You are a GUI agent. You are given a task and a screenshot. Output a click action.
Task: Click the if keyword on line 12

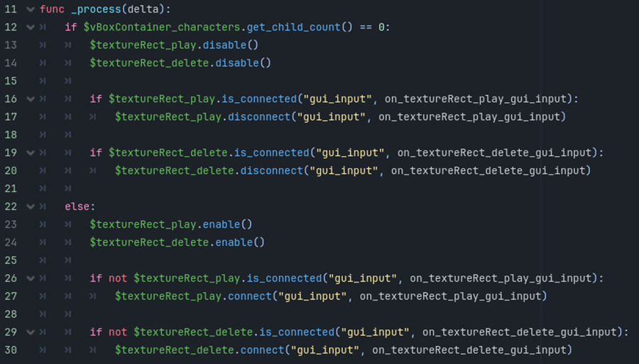point(71,27)
